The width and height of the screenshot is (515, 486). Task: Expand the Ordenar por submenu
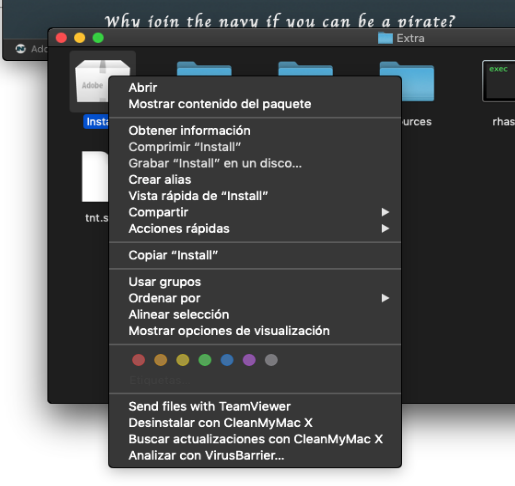point(255,298)
